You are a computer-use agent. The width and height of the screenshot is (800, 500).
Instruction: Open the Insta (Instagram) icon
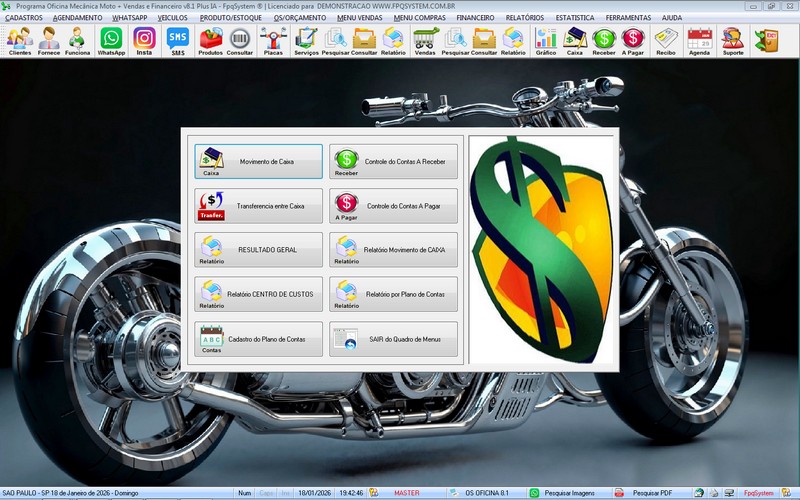pos(144,41)
